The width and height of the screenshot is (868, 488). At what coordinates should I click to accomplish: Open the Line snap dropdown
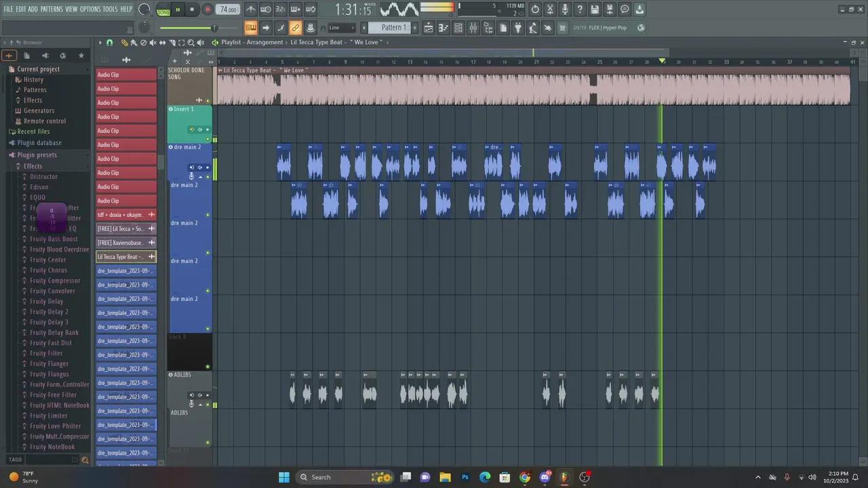pos(342,27)
